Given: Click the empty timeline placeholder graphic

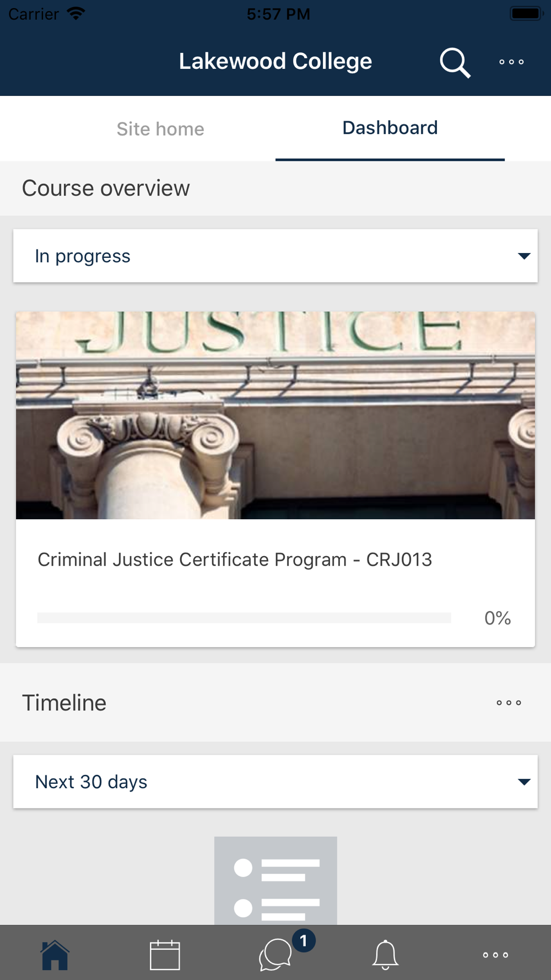Looking at the screenshot, I should [x=275, y=881].
